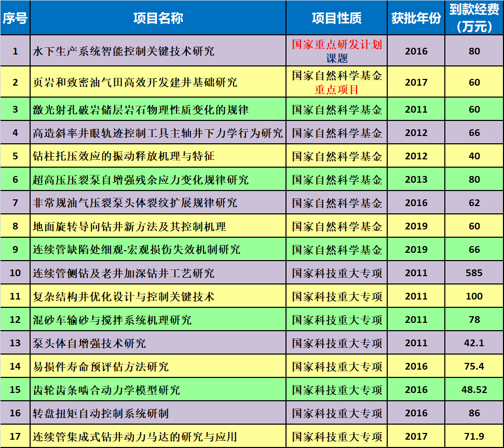Viewport: 504px width, 448px height.
Task: Click the 国家重点研发计划课题 cell
Action: point(336,51)
